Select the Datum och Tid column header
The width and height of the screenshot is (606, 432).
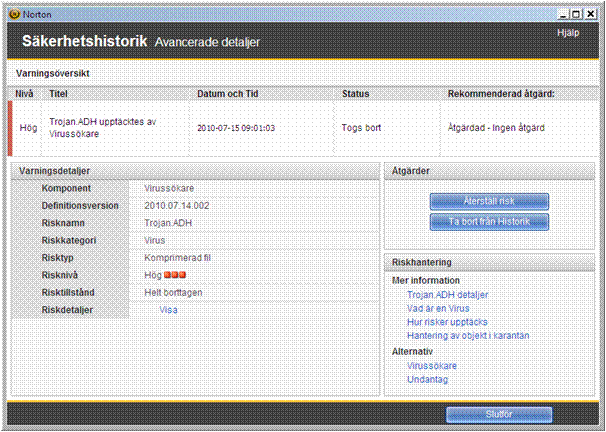click(228, 94)
